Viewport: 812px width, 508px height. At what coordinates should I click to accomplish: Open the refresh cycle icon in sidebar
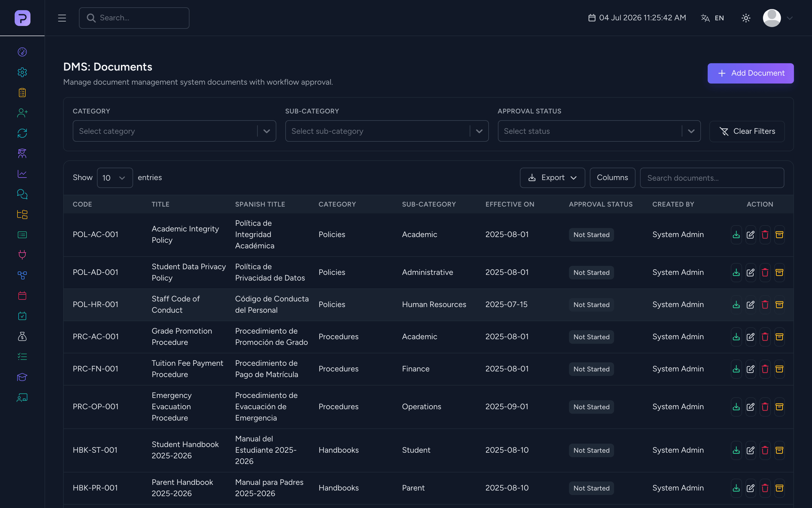coord(22,133)
